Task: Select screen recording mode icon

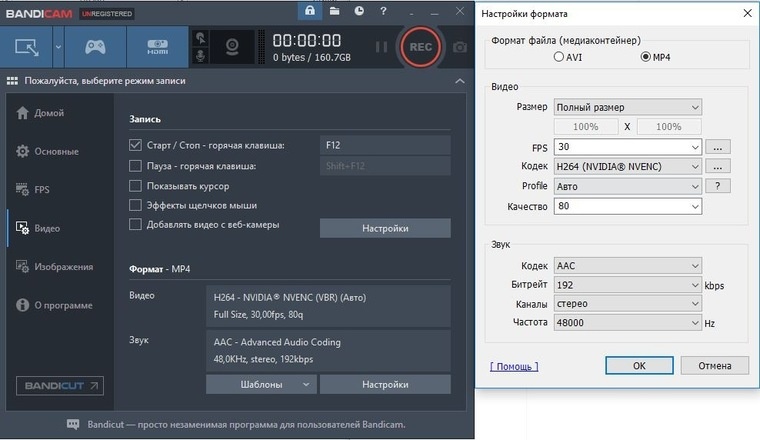Action: pyautogui.click(x=27, y=47)
